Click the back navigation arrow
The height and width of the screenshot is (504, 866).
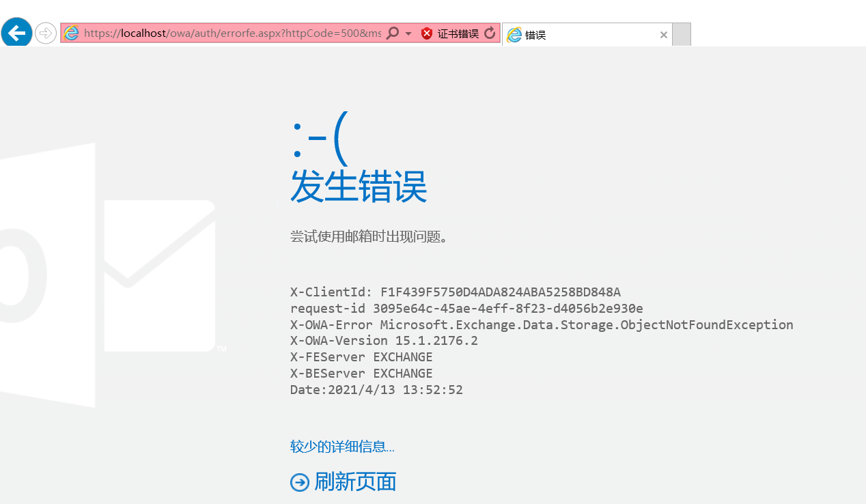coord(16,32)
